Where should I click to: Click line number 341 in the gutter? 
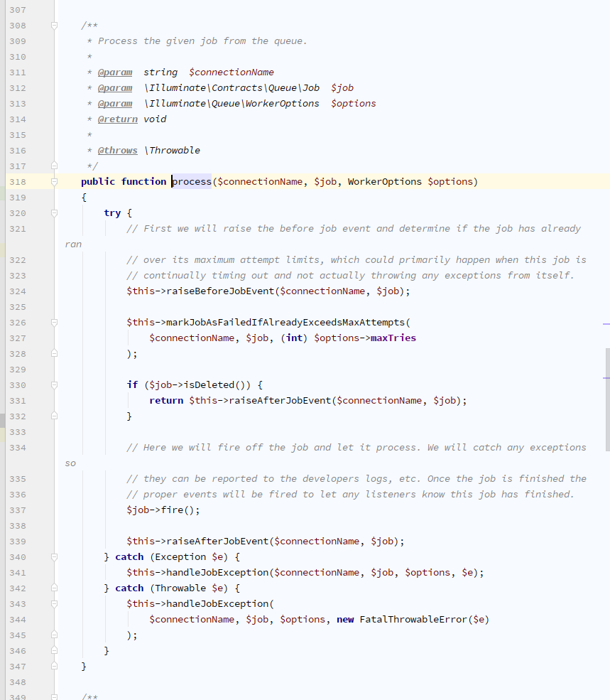tap(18, 572)
